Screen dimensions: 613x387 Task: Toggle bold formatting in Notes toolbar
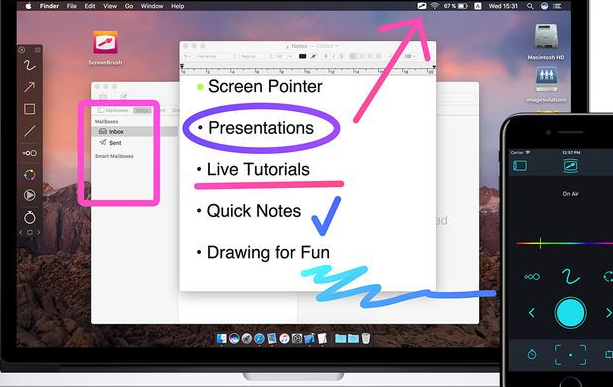pyautogui.click(x=325, y=56)
